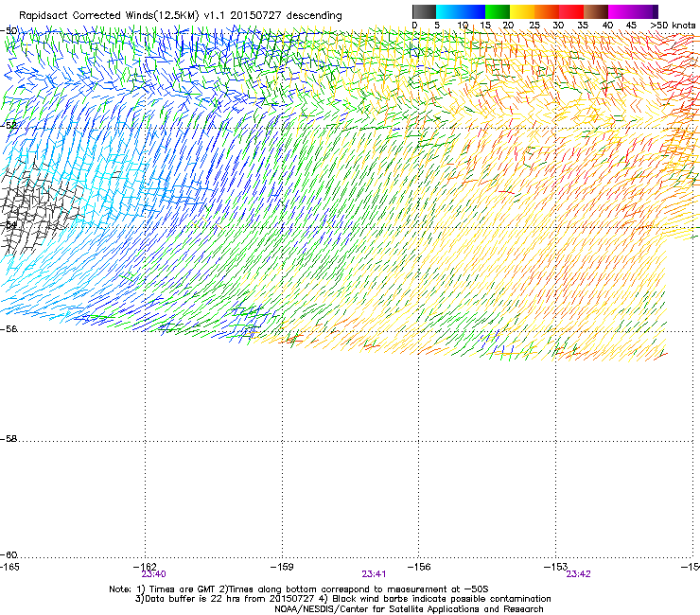Click the gray 0-5 knots color swatch
The image size is (700, 615).
pyautogui.click(x=424, y=11)
